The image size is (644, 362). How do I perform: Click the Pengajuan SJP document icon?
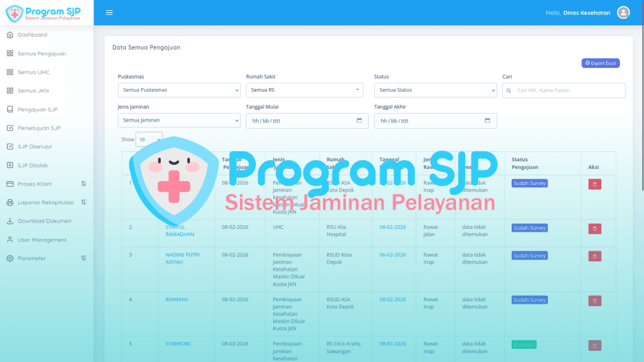11,109
